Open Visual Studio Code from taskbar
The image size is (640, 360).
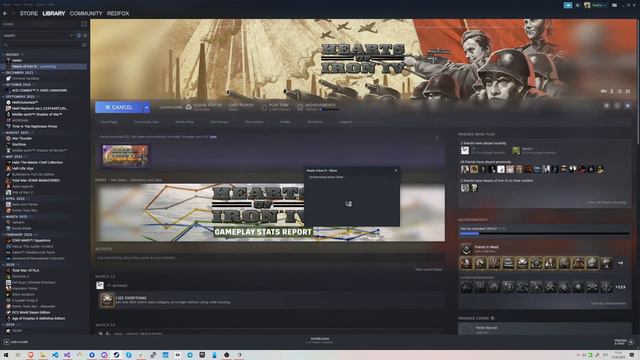[55, 355]
